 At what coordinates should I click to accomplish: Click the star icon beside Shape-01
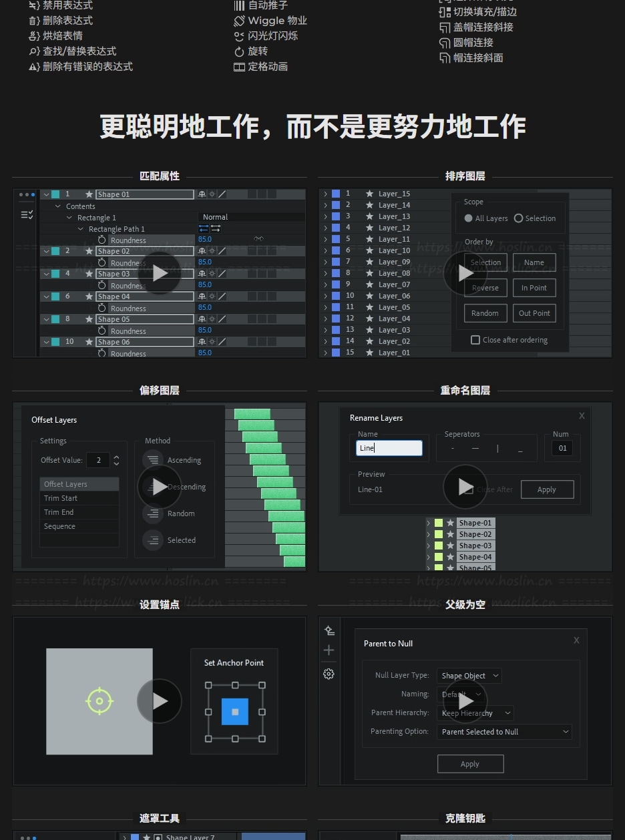tap(451, 523)
